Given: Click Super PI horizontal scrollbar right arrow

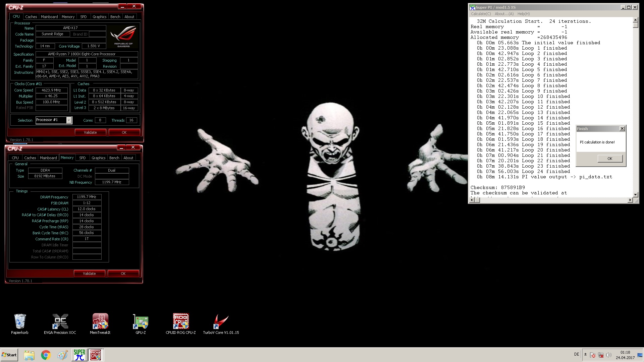Looking at the screenshot, I should [x=630, y=200].
